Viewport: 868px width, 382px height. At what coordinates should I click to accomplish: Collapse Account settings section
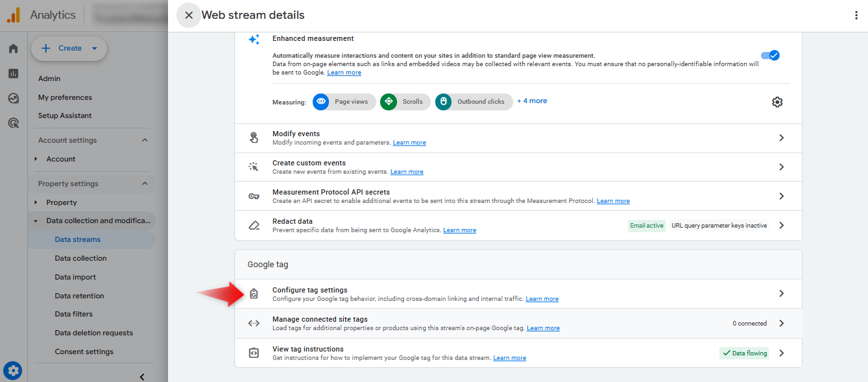click(x=145, y=140)
